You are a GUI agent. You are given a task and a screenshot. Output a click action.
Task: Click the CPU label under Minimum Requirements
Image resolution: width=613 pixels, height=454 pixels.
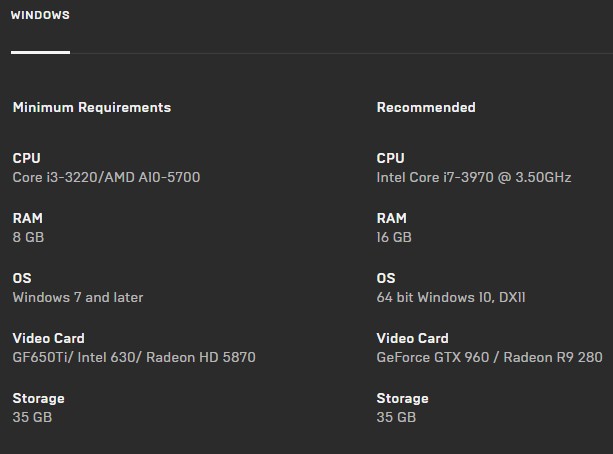tap(26, 158)
